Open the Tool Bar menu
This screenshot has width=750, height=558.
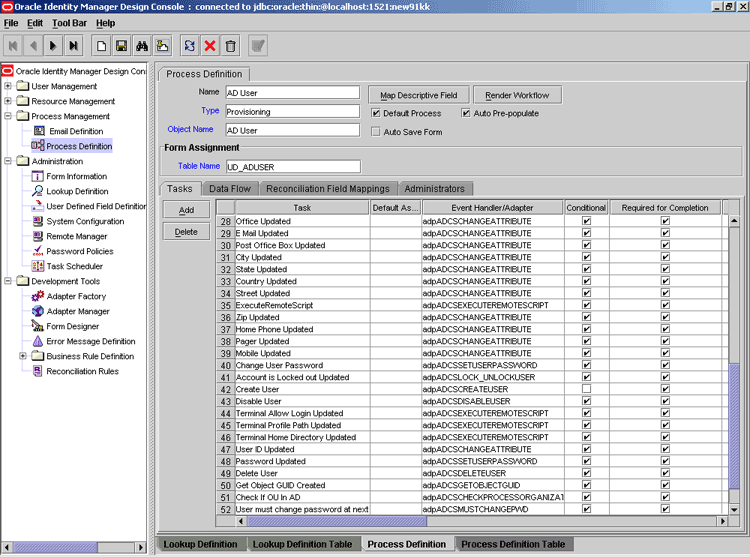tap(69, 23)
